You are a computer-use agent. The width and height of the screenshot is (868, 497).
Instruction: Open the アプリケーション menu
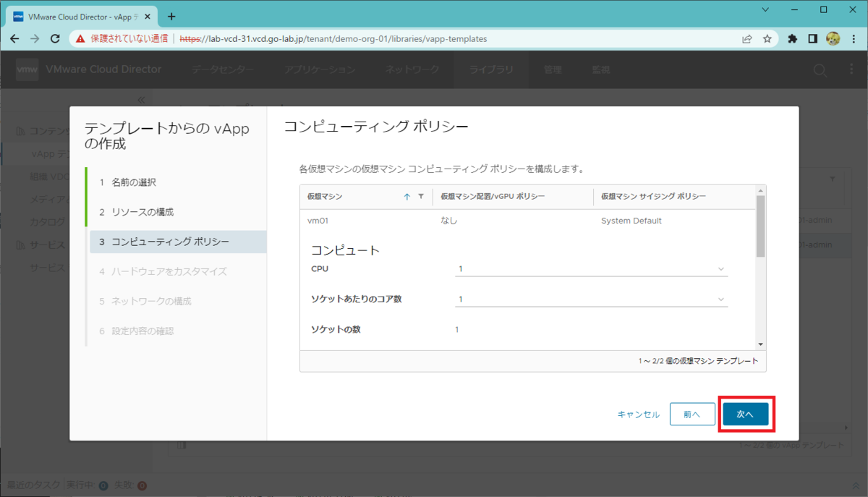319,70
